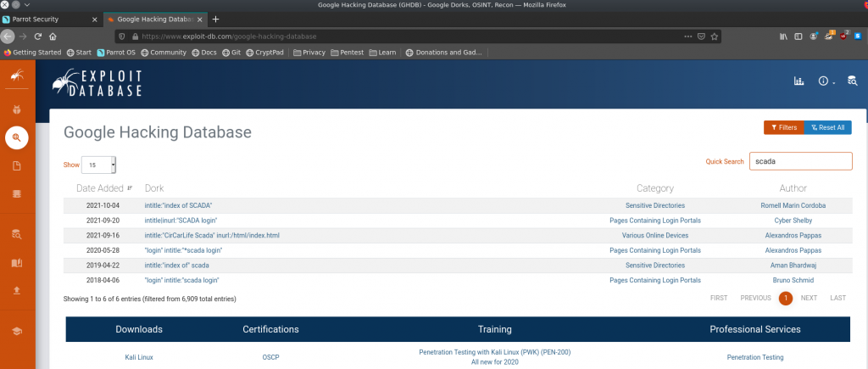Viewport: 868px width, 369px height.
Task: Open the Docs bookmark
Action: (x=204, y=53)
